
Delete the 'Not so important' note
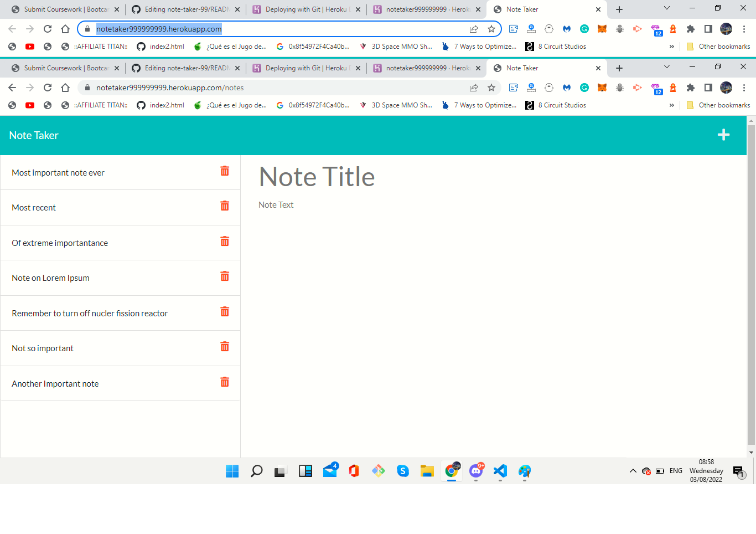pyautogui.click(x=225, y=346)
